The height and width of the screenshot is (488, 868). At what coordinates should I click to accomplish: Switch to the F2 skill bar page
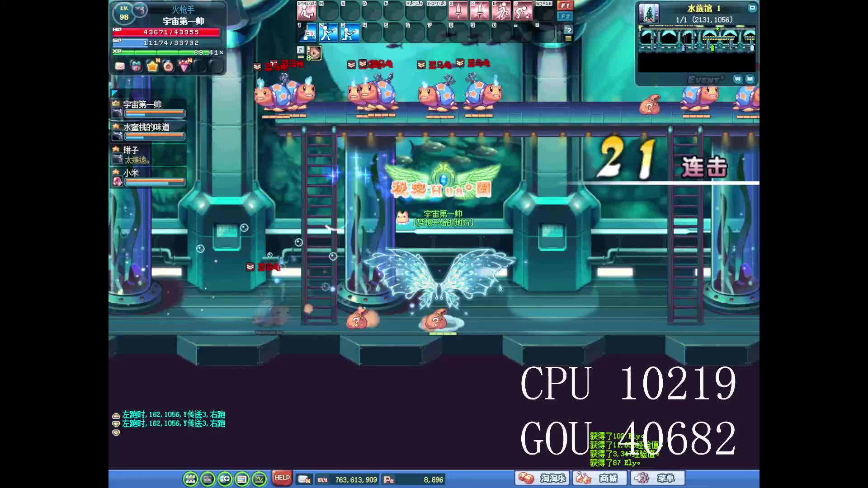(x=565, y=16)
